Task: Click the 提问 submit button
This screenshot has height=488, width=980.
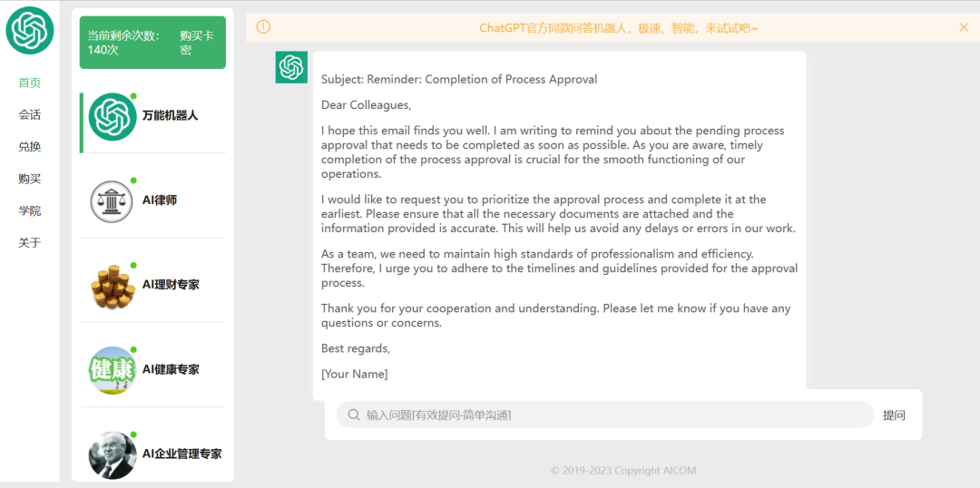Action: [894, 415]
